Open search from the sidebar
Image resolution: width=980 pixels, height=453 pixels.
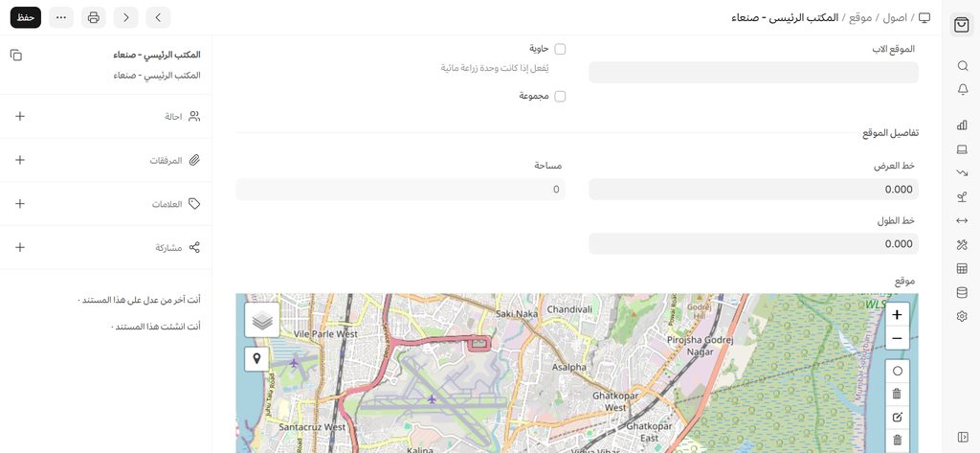point(962,66)
